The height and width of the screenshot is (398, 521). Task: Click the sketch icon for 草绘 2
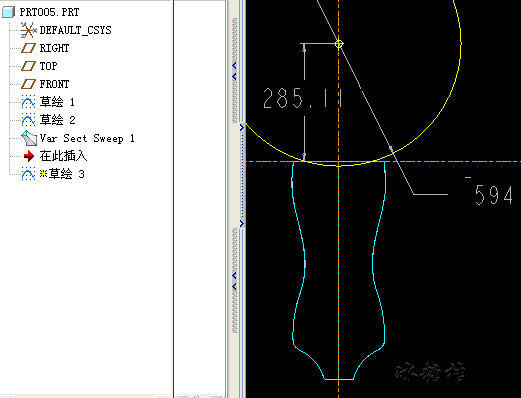click(28, 120)
